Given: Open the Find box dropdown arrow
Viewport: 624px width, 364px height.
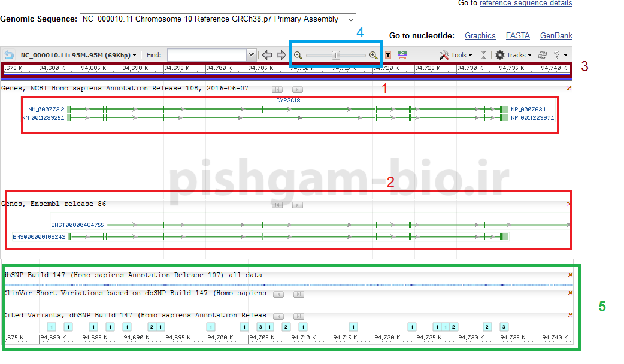Looking at the screenshot, I should coord(251,55).
